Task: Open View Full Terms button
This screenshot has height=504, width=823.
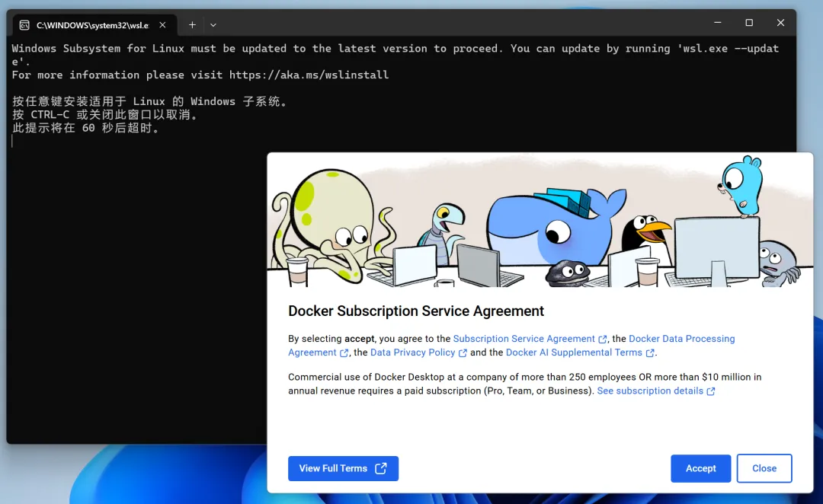Action: click(x=343, y=468)
